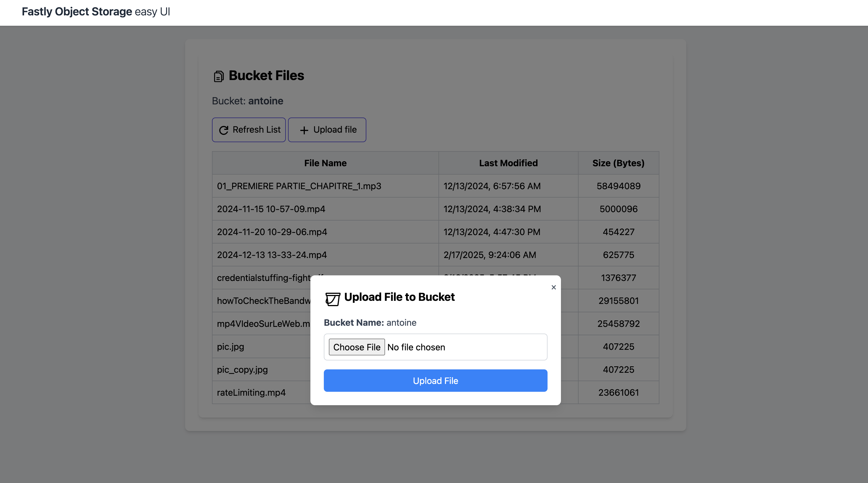Click the blue Upload File button
The width and height of the screenshot is (868, 483).
(x=435, y=381)
